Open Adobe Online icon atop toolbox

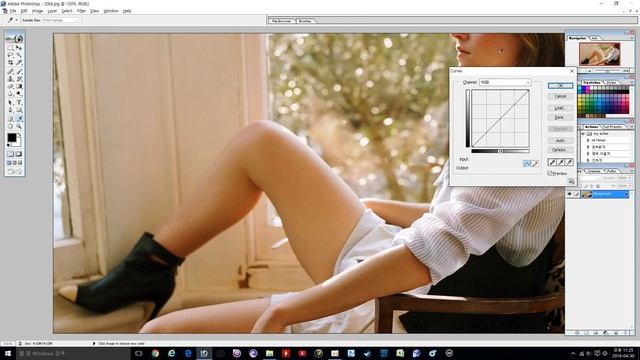15,39
